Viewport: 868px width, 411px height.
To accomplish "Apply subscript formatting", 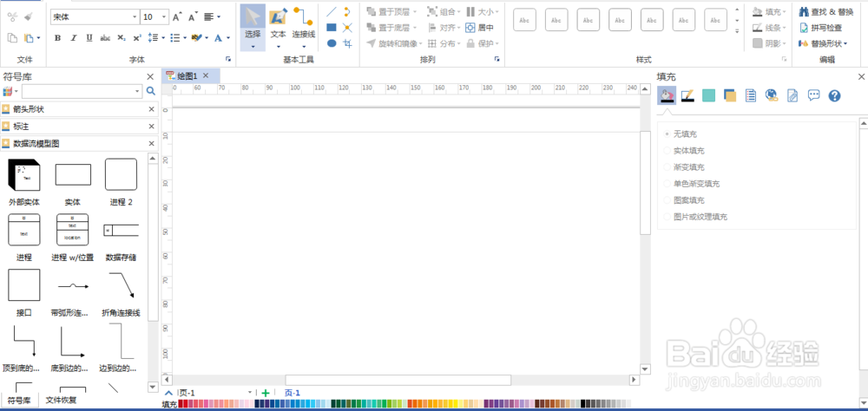I will pyautogui.click(x=122, y=37).
